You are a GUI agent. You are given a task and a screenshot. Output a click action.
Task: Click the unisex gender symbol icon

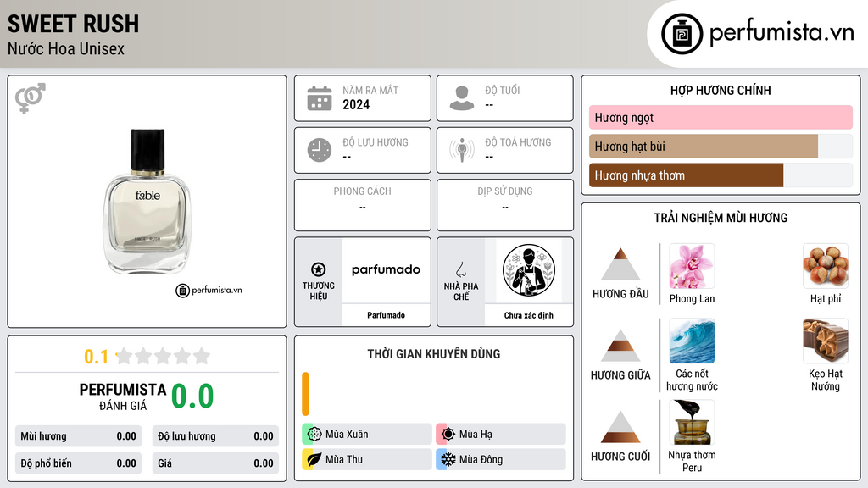coord(30,98)
